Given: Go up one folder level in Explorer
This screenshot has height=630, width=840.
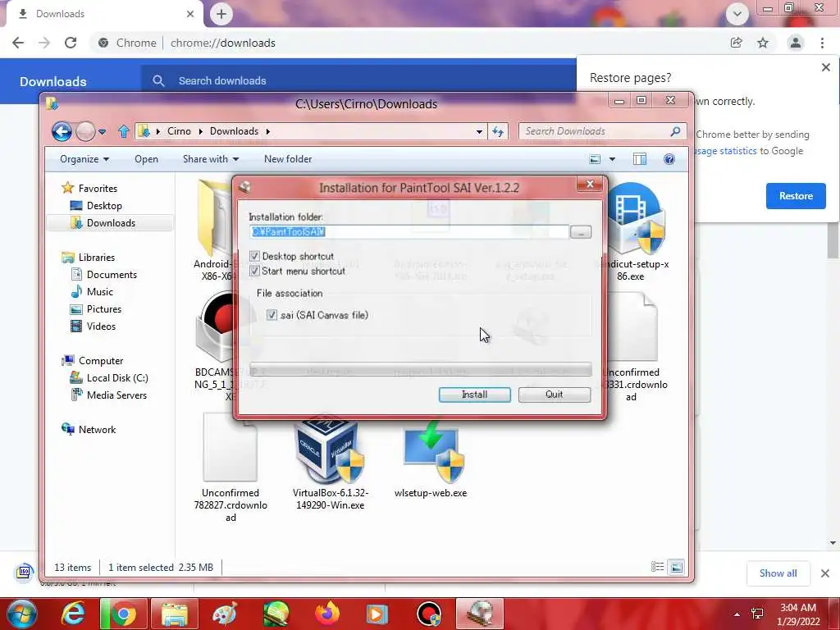Looking at the screenshot, I should point(124,131).
